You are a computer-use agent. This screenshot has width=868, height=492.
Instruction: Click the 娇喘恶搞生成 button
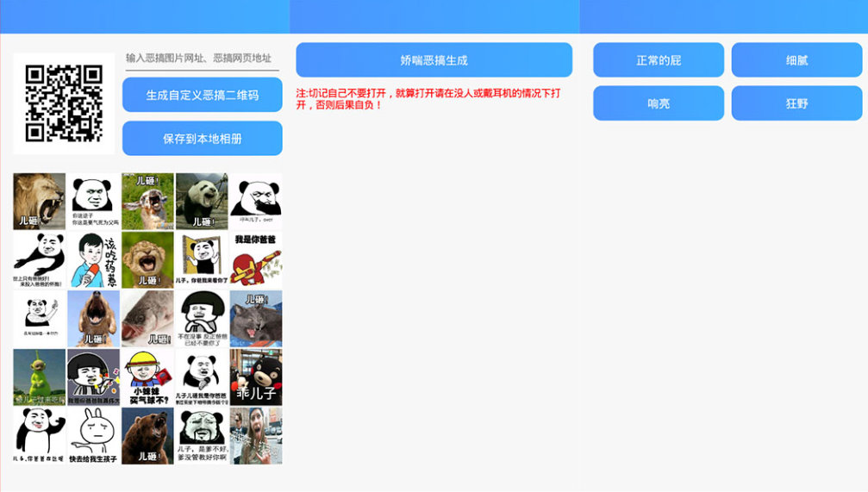tap(434, 59)
